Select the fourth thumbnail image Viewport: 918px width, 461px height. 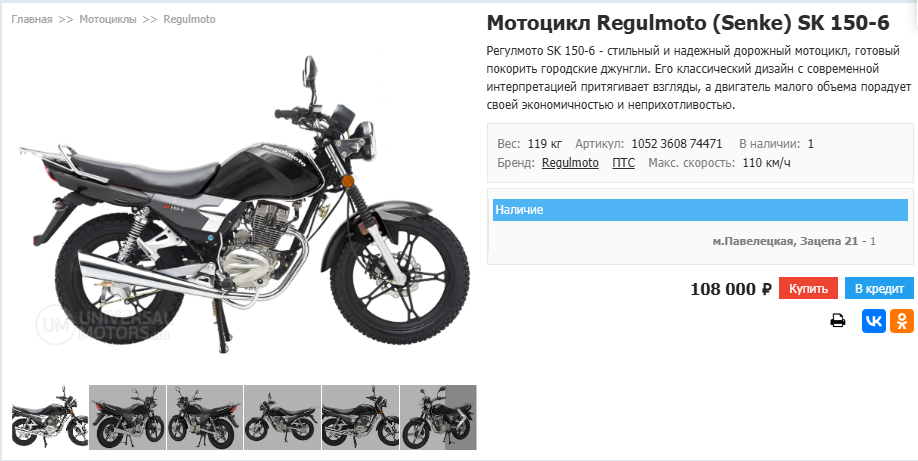click(x=282, y=417)
